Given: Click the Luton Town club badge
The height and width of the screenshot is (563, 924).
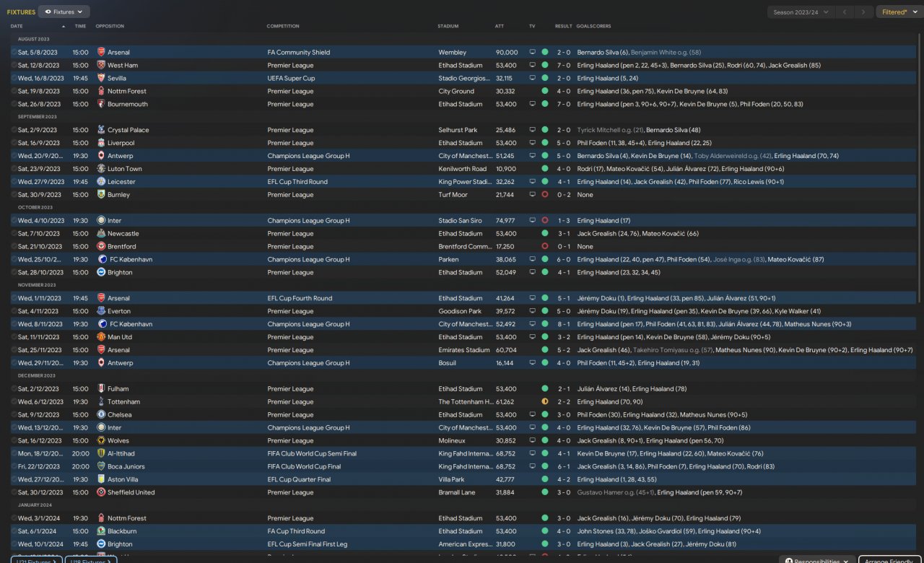Looking at the screenshot, I should pos(101,170).
